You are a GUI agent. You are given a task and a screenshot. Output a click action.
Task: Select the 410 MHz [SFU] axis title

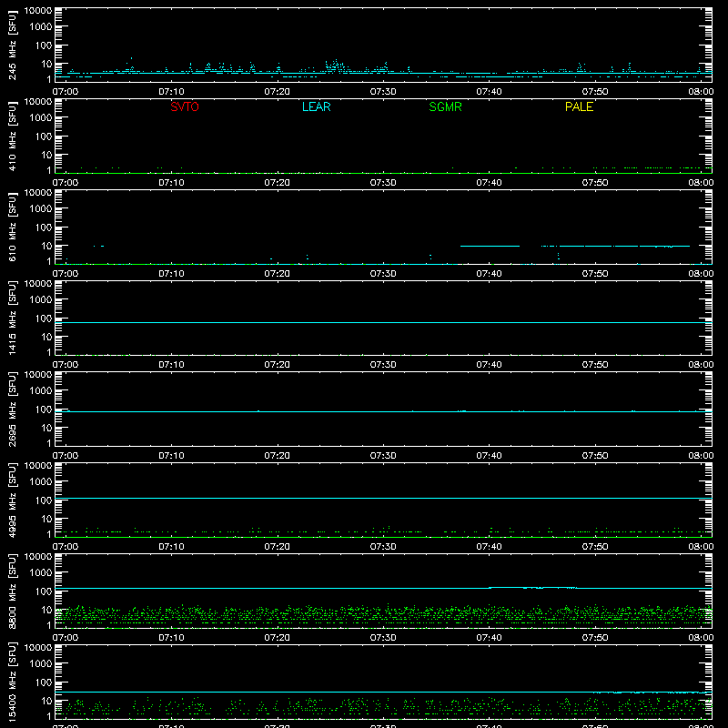pyautogui.click(x=13, y=136)
